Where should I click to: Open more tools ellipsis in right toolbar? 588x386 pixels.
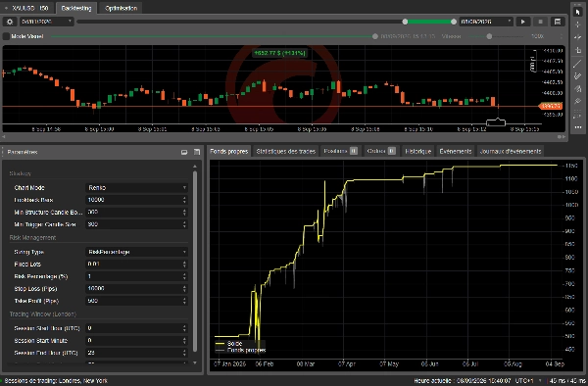[577, 127]
